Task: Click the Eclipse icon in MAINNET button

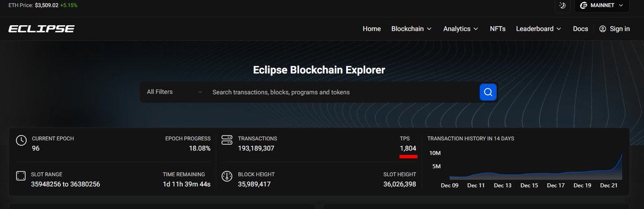Action: pyautogui.click(x=583, y=5)
